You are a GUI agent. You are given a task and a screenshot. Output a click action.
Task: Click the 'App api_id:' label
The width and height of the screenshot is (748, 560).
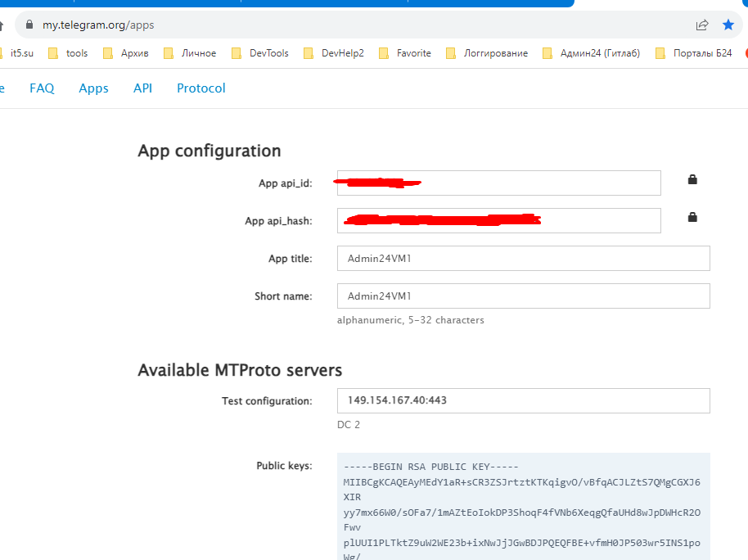(286, 183)
